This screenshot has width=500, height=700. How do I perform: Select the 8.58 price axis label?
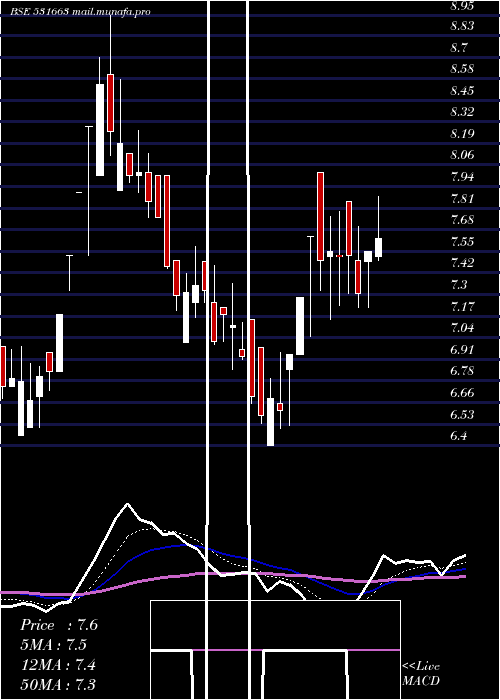[462, 69]
